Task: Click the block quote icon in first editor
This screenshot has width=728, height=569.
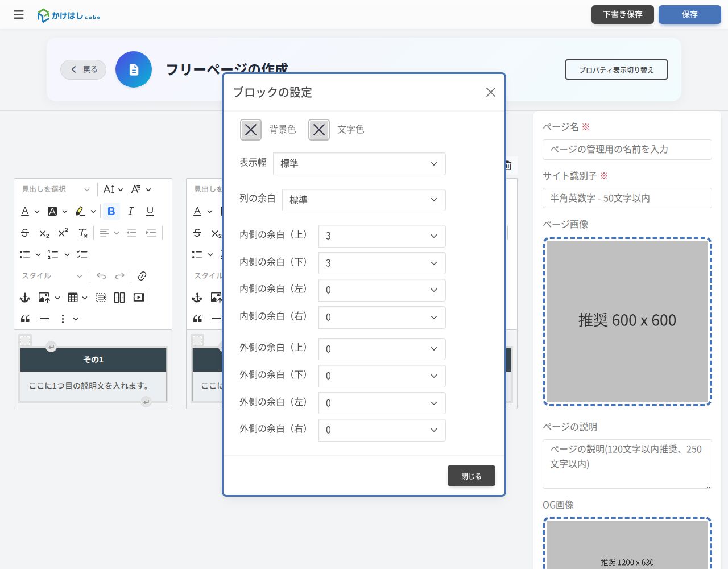Action: (x=25, y=319)
